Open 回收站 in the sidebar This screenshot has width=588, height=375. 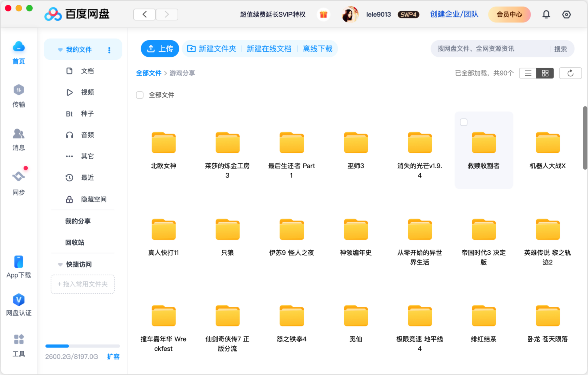[75, 243]
